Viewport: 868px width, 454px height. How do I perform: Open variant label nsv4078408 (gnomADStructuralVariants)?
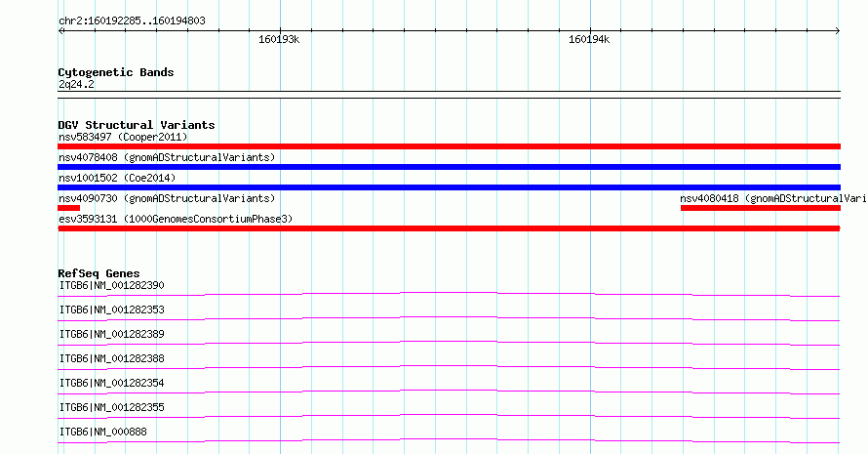click(167, 157)
